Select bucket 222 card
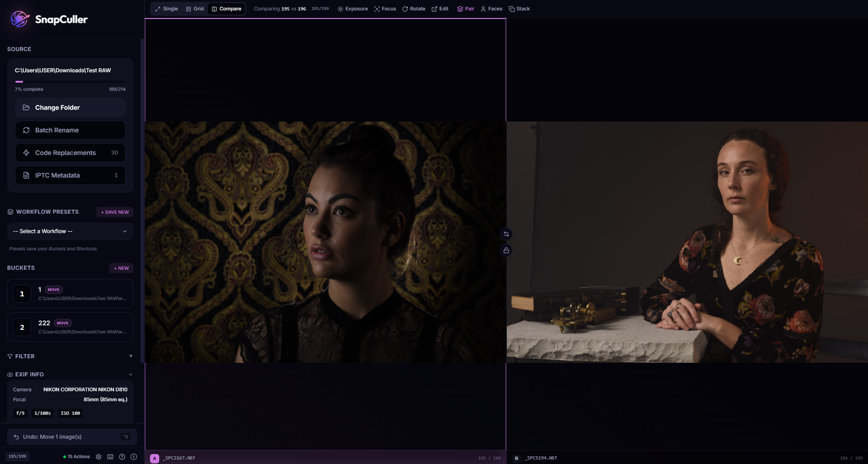Screen dimensions: 868x464 70,327
